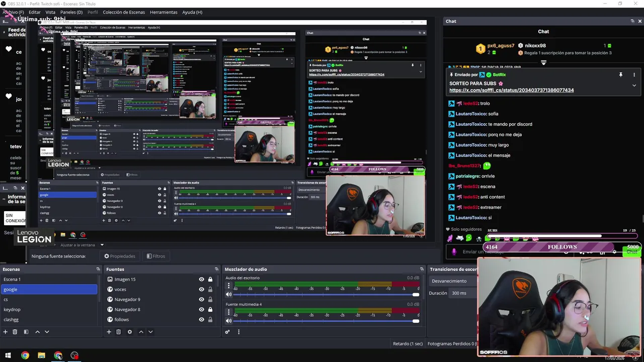
Task: Open source properties gear in Fuentes toolbar
Action: 130,332
